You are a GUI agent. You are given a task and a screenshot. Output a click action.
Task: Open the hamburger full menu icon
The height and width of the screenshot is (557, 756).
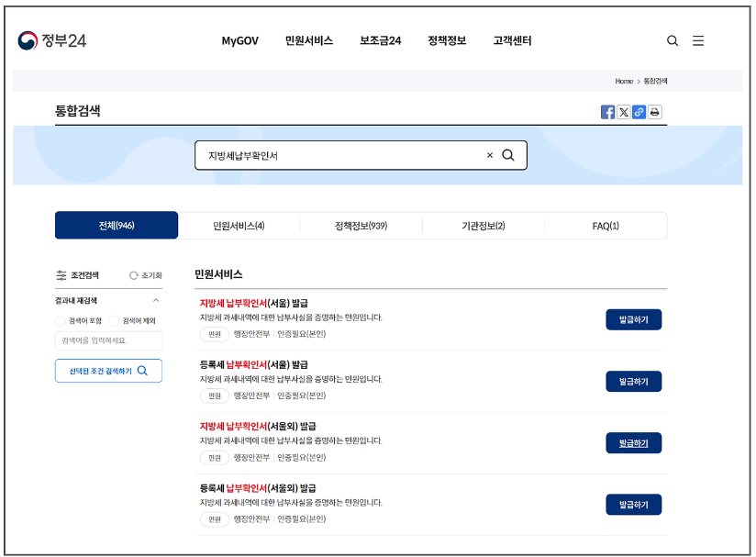[x=698, y=40]
